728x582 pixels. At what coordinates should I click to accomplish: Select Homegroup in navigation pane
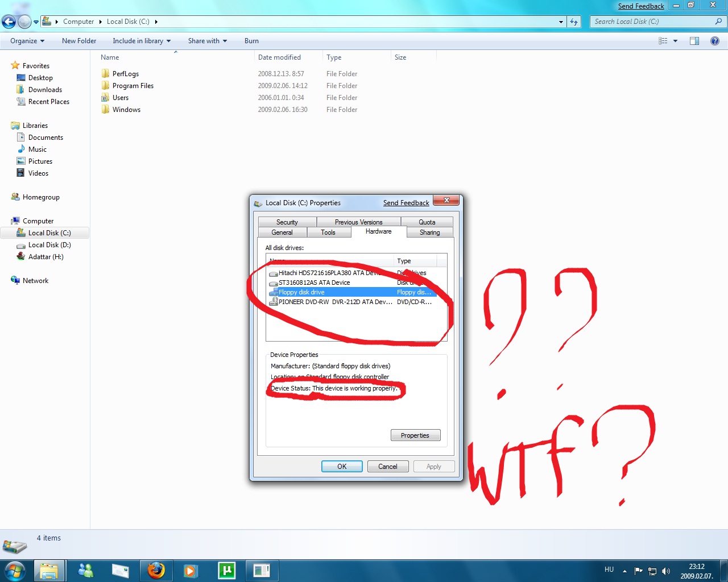41,197
